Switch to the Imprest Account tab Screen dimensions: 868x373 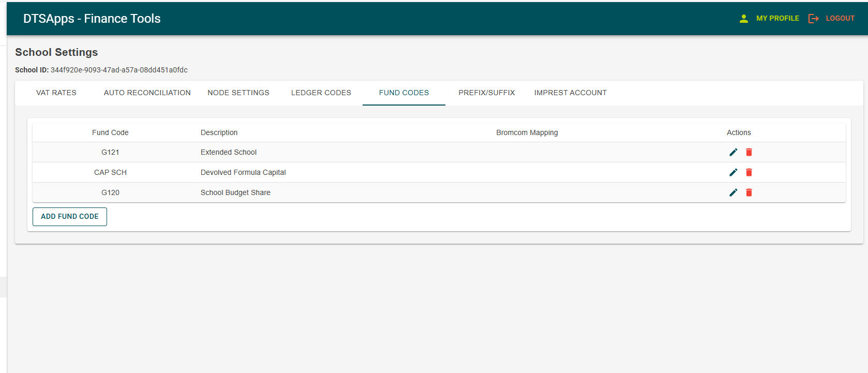[570, 93]
